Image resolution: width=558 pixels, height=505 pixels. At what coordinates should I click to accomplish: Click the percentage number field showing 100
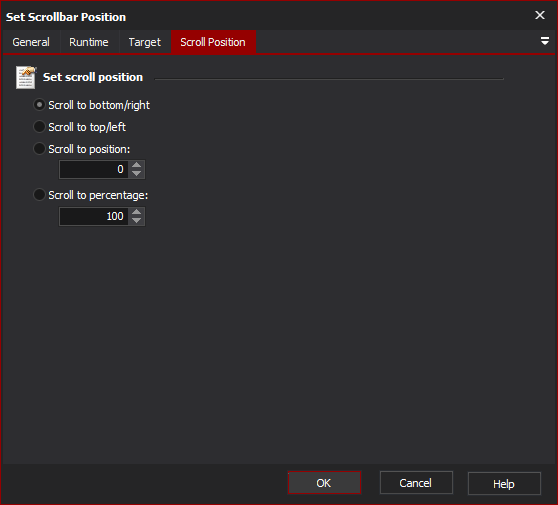[93, 216]
